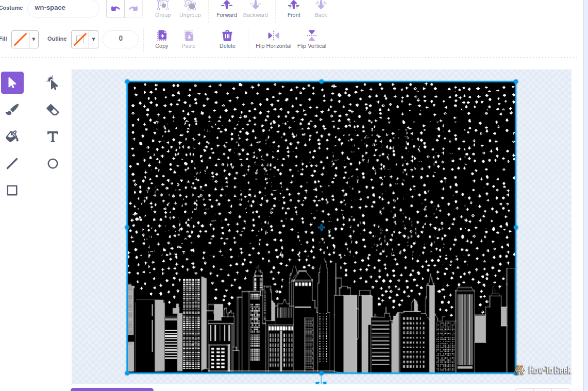Choose the Text tool
588x391 pixels.
(x=53, y=137)
